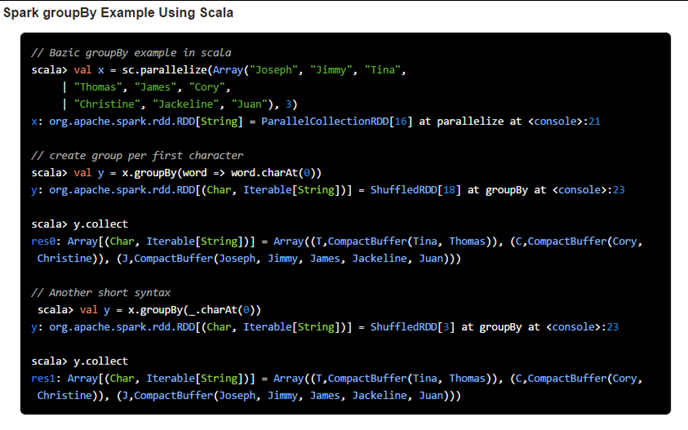The height and width of the screenshot is (430, 688).
Task: Click the 'Spark groupBy Example Using Scala' heading
Action: (x=119, y=12)
